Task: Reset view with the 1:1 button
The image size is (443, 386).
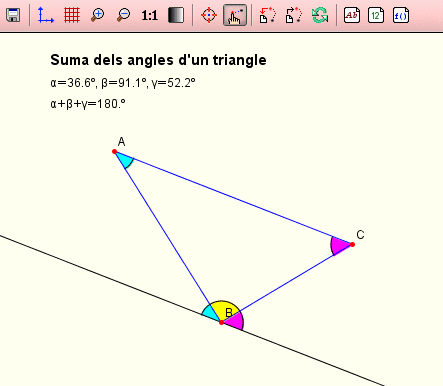Action: pos(149,15)
